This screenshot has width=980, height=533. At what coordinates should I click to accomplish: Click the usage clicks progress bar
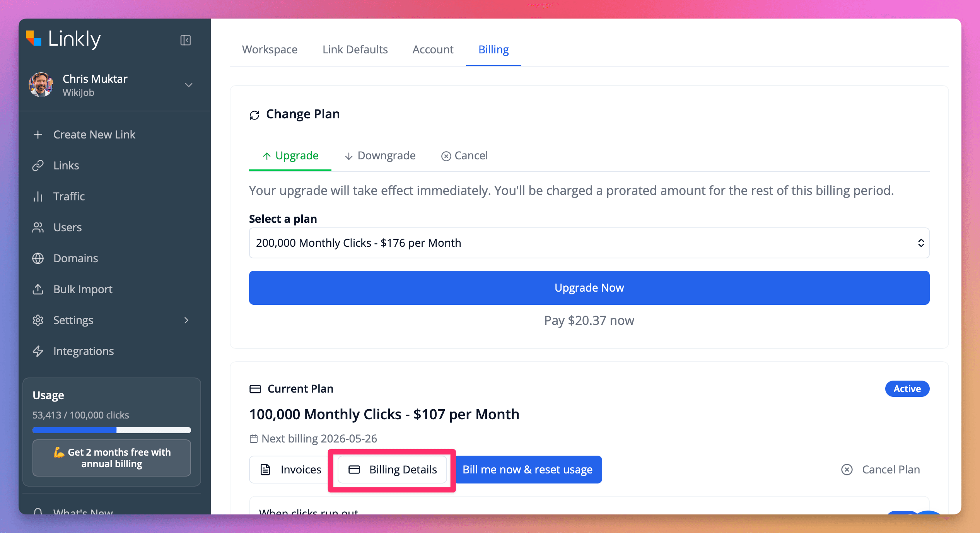click(112, 430)
